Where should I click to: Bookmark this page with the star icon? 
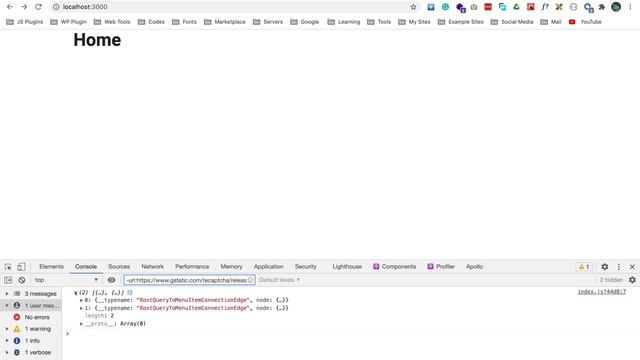(x=413, y=7)
